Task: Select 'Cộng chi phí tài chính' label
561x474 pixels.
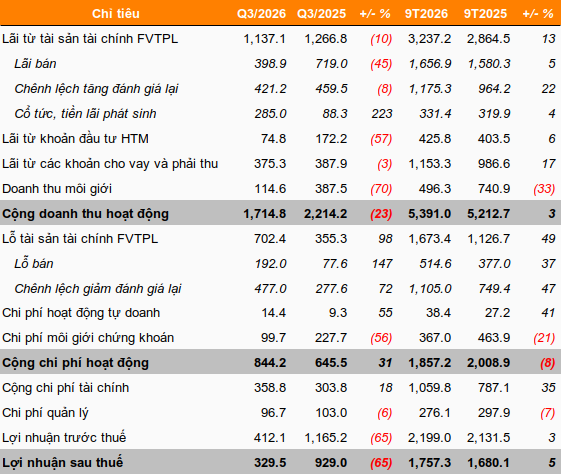Action: pos(65,388)
